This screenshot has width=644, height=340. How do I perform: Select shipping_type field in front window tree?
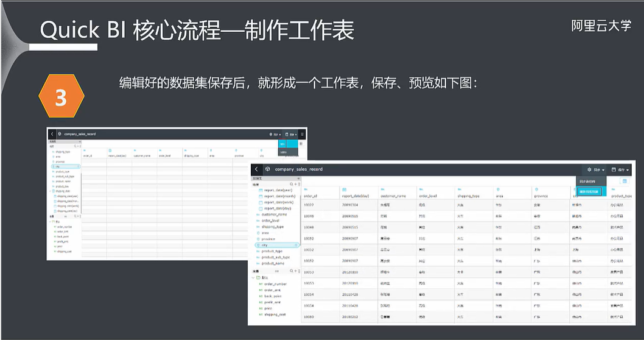pos(272,227)
